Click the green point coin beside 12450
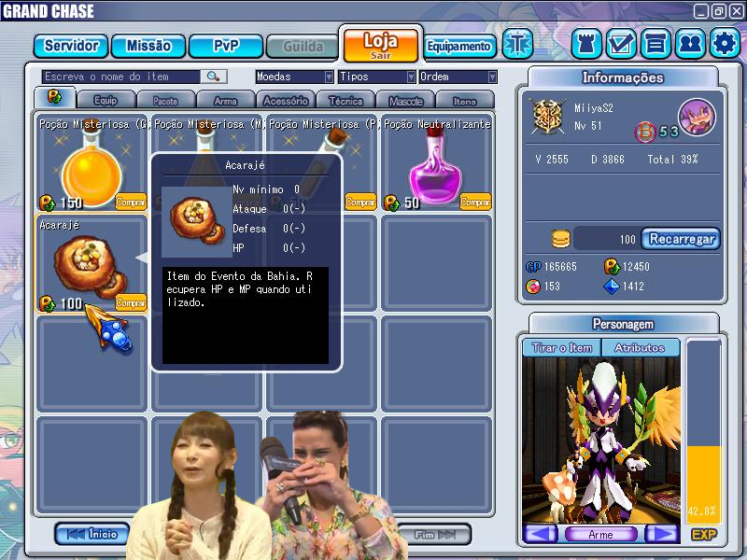The height and width of the screenshot is (560, 747). click(612, 266)
